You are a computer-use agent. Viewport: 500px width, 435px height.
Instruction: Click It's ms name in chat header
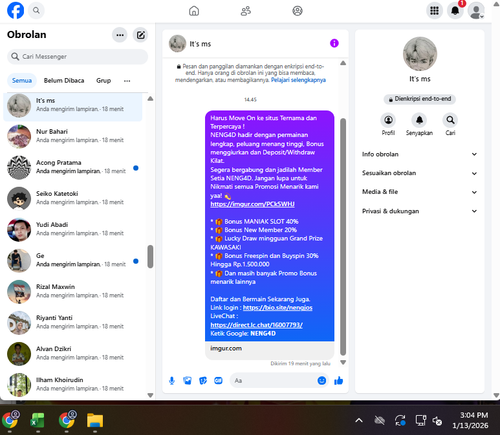[x=200, y=44]
